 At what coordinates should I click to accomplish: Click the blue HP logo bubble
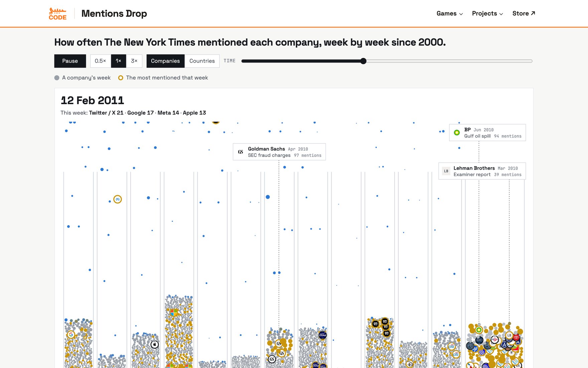[x=475, y=349]
